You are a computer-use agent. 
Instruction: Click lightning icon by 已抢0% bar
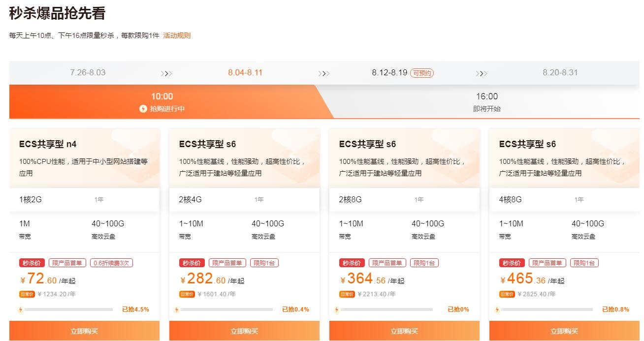click(337, 310)
